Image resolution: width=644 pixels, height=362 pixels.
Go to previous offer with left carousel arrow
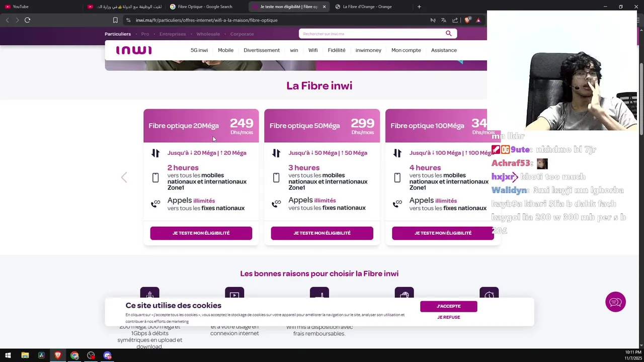[x=124, y=177]
